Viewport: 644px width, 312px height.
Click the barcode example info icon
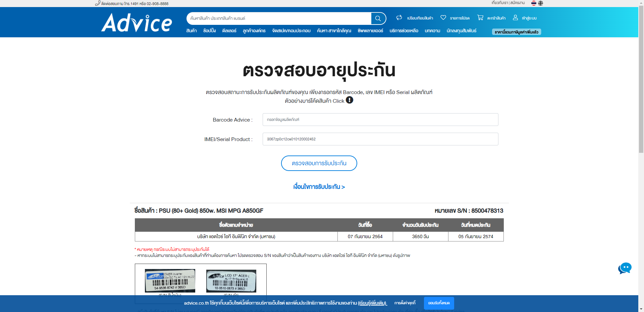pos(350,100)
